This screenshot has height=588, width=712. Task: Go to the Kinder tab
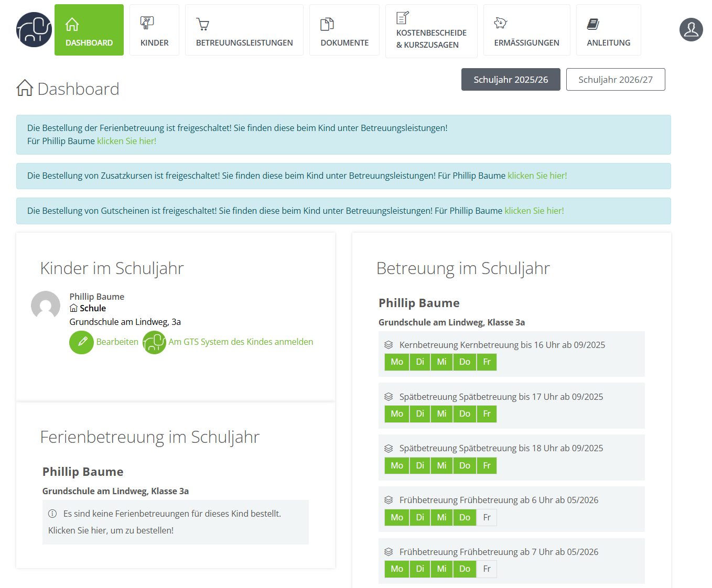point(154,30)
